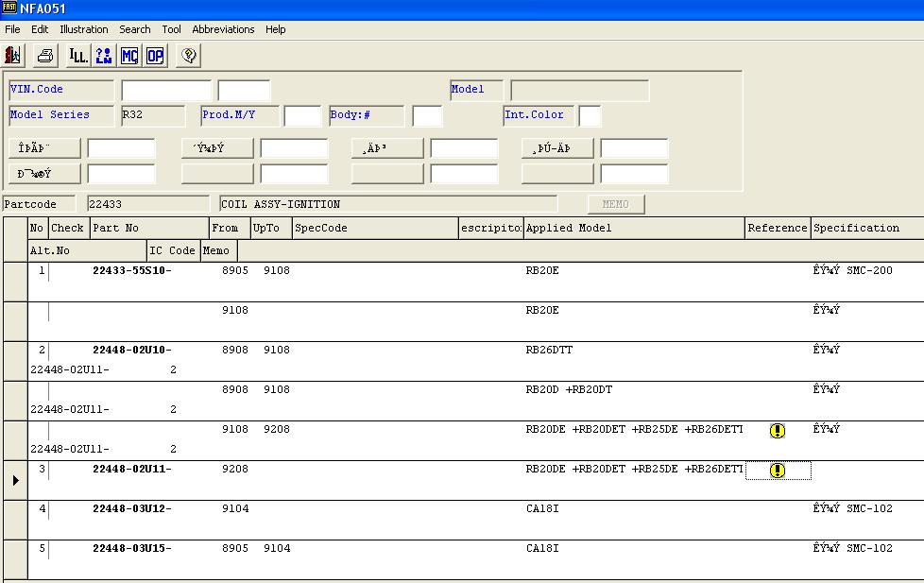Open the Abbreviations menu

tap(223, 29)
